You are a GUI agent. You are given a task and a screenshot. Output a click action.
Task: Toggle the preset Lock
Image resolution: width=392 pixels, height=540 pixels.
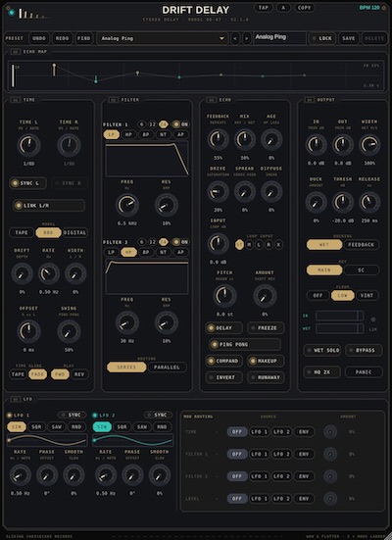coord(321,38)
